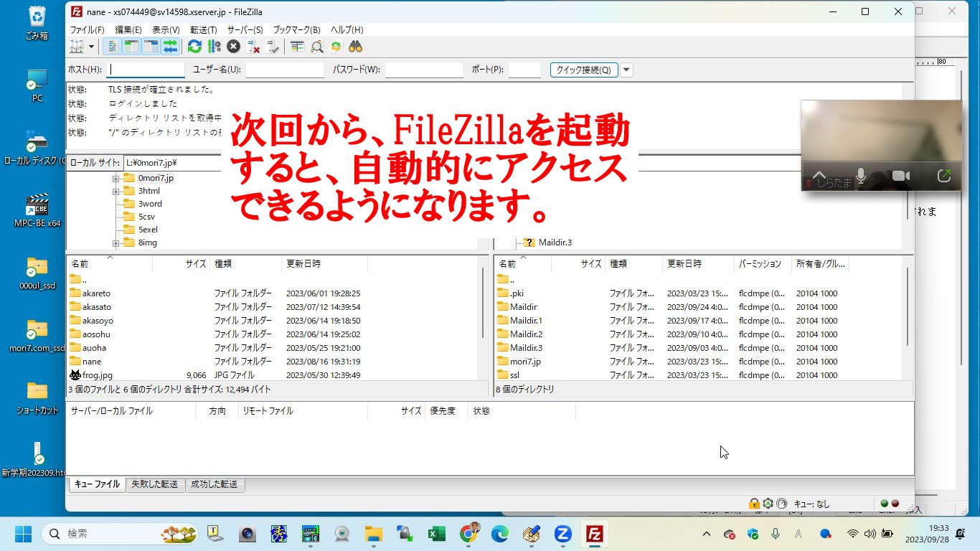Pop out the video overlay window

coord(944,176)
